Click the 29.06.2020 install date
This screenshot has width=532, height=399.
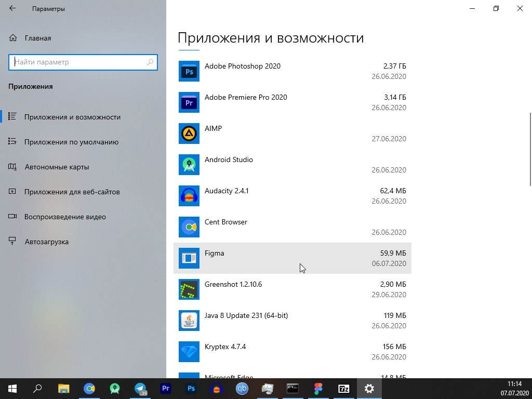[x=389, y=295]
